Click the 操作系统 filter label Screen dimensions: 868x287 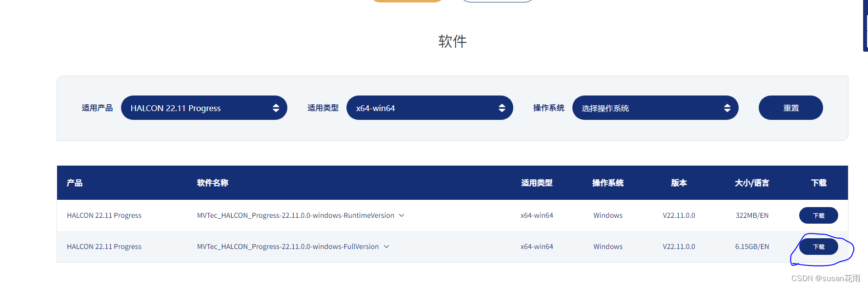548,108
